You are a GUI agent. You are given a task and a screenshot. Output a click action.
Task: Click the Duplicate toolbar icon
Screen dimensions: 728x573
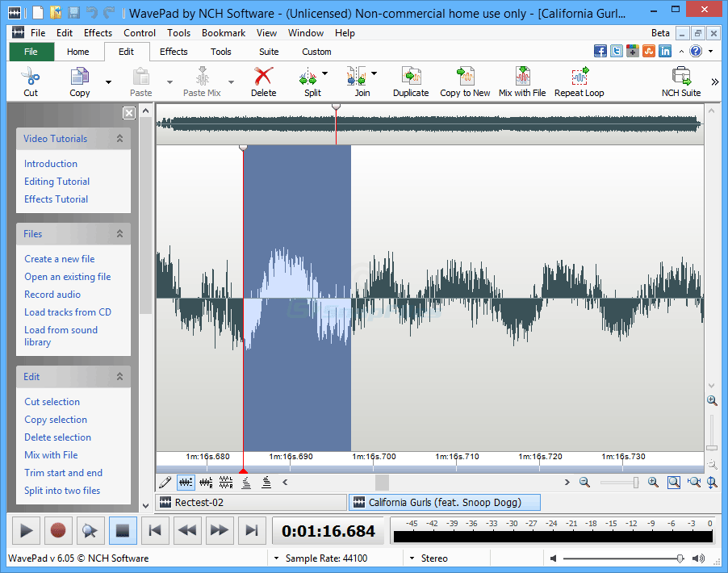(x=411, y=76)
